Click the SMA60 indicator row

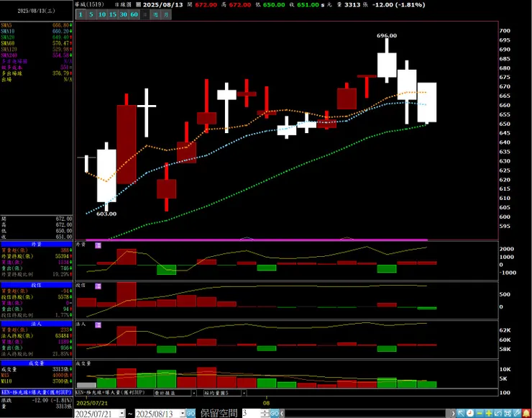pos(36,43)
